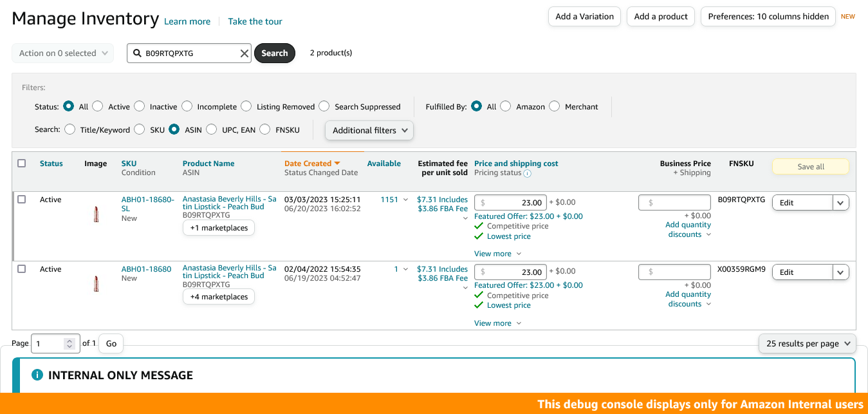The height and width of the screenshot is (414, 868).
Task: Set search type to FNSKU
Action: point(265,129)
